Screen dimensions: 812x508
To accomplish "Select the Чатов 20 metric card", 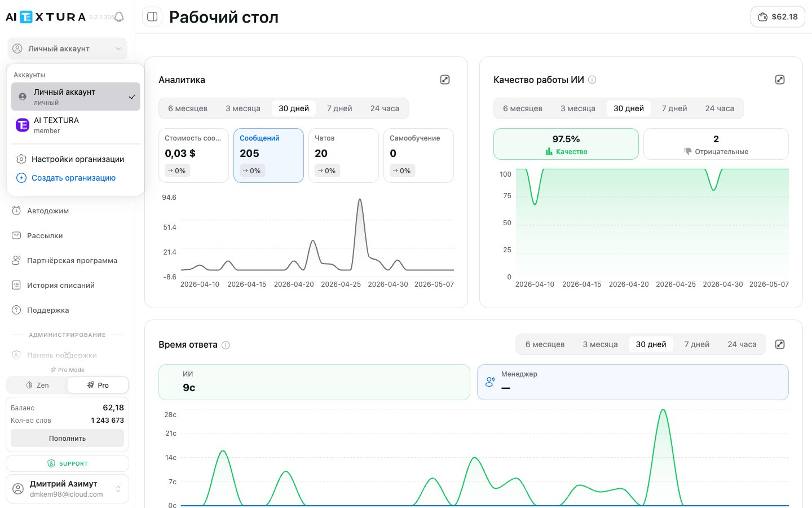I will 343,155.
